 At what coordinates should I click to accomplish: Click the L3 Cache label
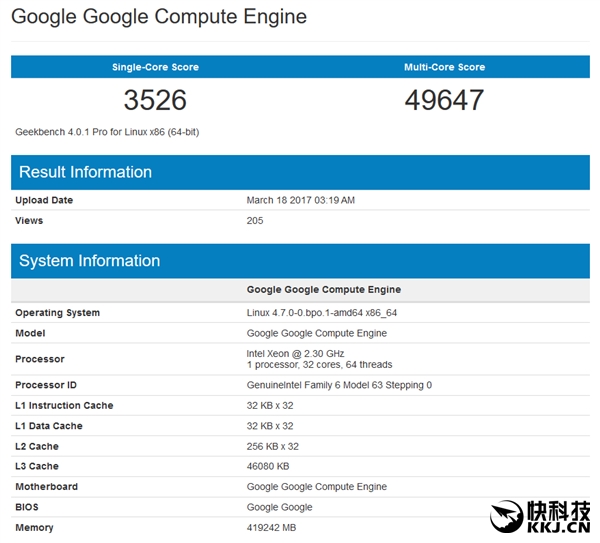coord(37,466)
